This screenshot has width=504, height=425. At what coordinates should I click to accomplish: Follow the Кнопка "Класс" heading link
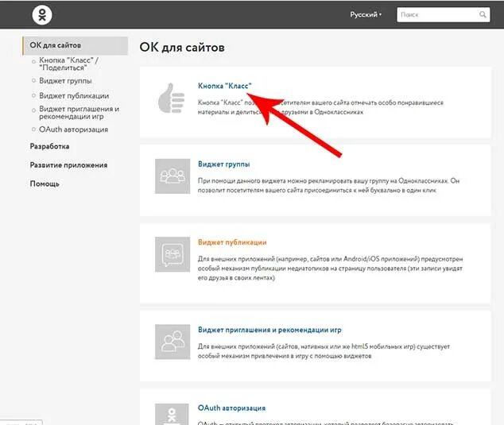coord(224,86)
